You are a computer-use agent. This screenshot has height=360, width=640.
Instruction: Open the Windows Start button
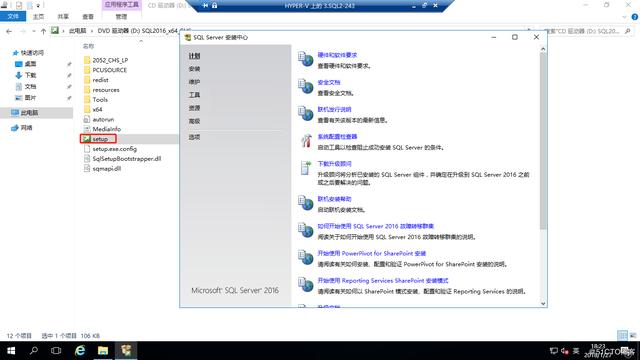tap(11, 351)
